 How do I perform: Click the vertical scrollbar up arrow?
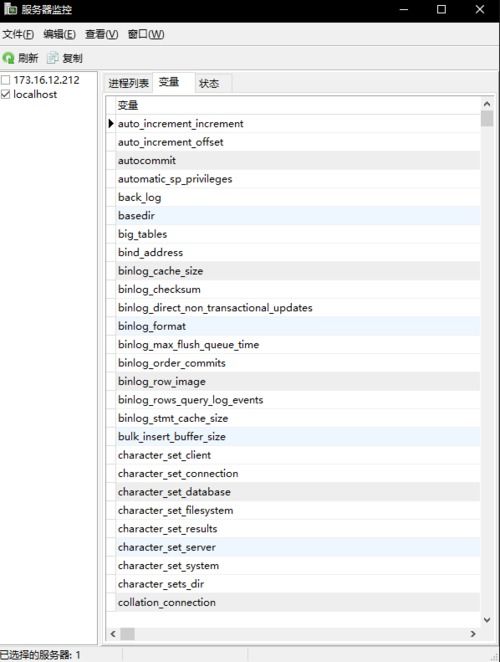[487, 104]
